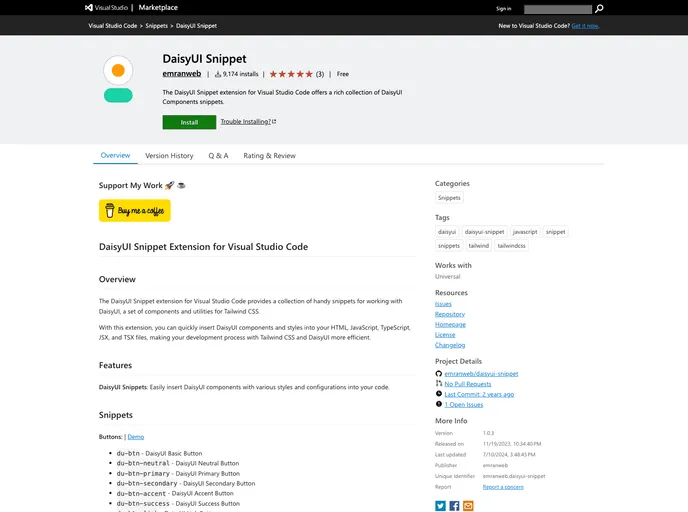Select the snippet tag
688x512 pixels.
[x=555, y=232]
